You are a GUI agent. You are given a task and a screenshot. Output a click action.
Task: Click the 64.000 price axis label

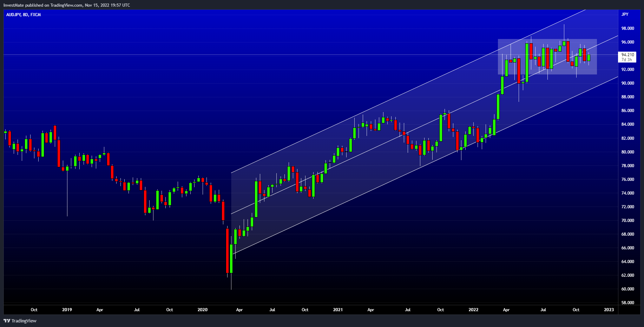pos(627,262)
